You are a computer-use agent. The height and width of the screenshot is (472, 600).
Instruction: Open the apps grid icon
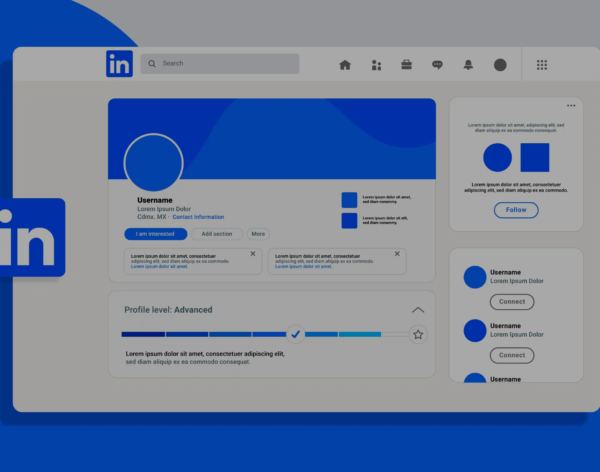point(542,65)
